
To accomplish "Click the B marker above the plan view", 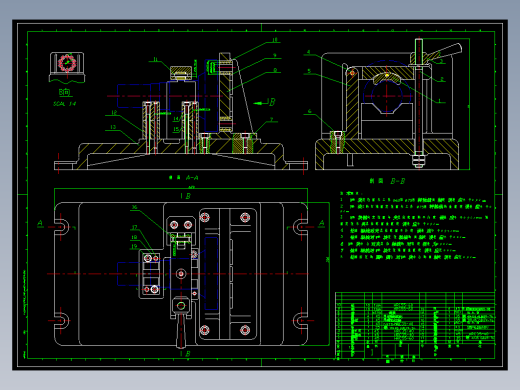I will (186, 196).
